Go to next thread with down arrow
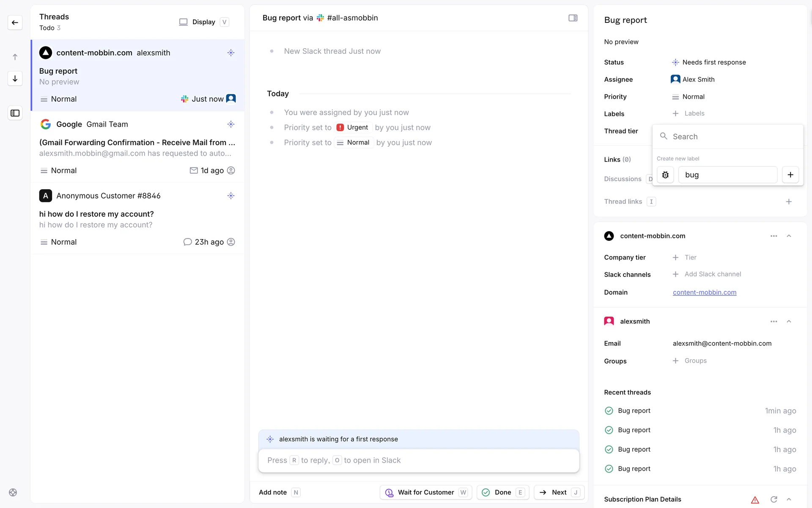 [x=15, y=79]
